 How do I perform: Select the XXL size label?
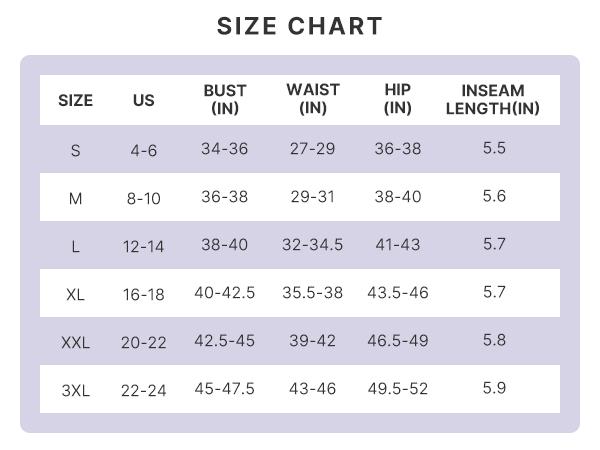[76, 343]
